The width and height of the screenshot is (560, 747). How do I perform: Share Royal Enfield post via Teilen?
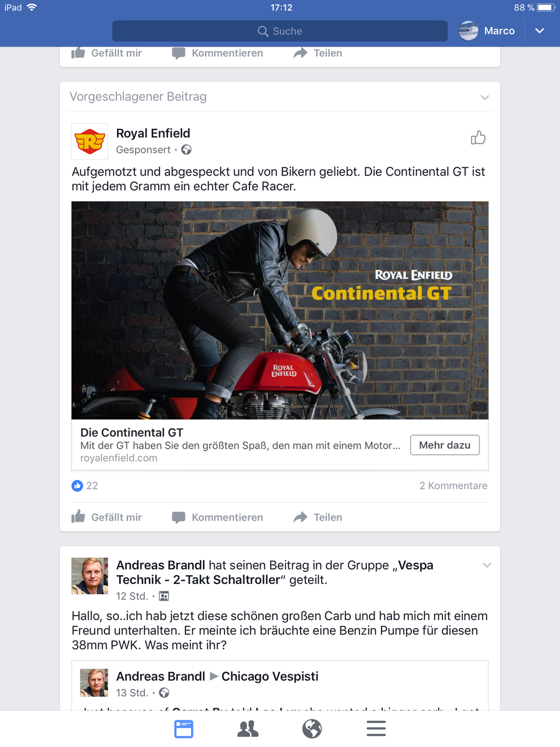pyautogui.click(x=318, y=517)
